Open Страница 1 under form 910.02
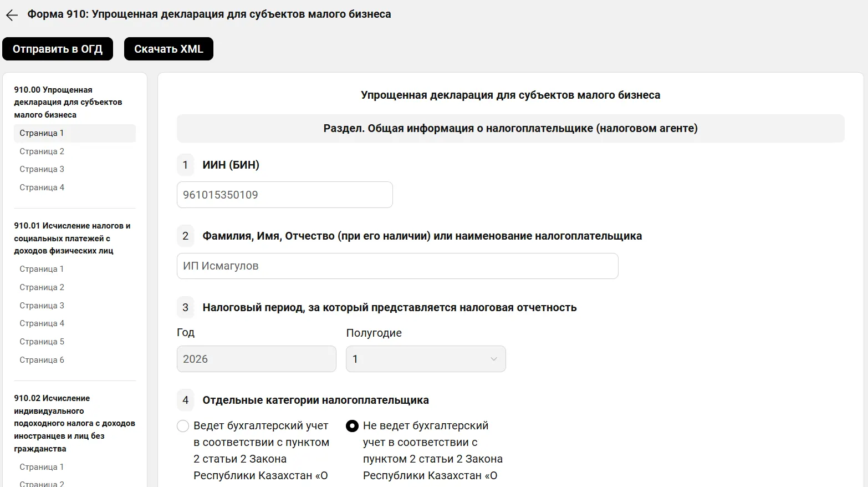This screenshot has height=487, width=868. (x=42, y=467)
